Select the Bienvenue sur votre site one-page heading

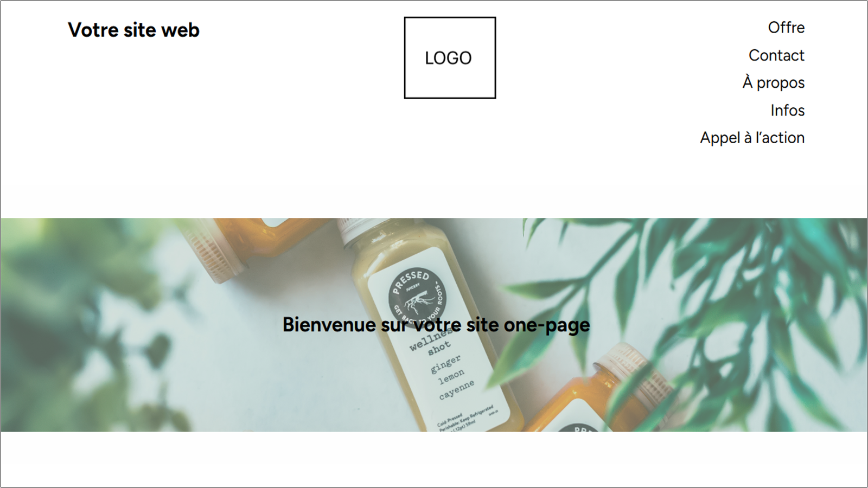tap(436, 325)
